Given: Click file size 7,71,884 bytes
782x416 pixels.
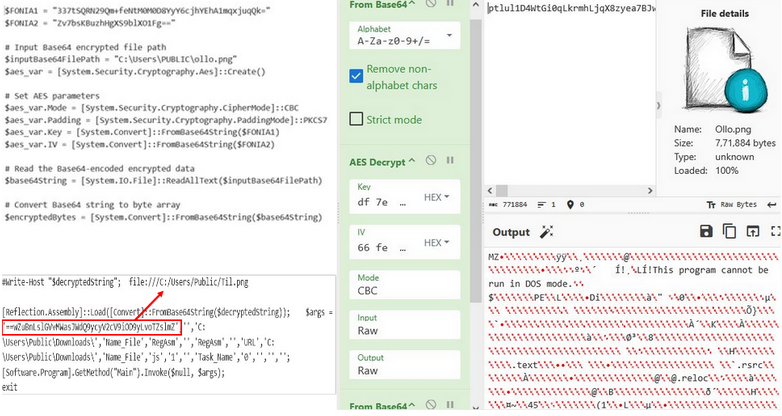Looking at the screenshot, I should (x=745, y=143).
